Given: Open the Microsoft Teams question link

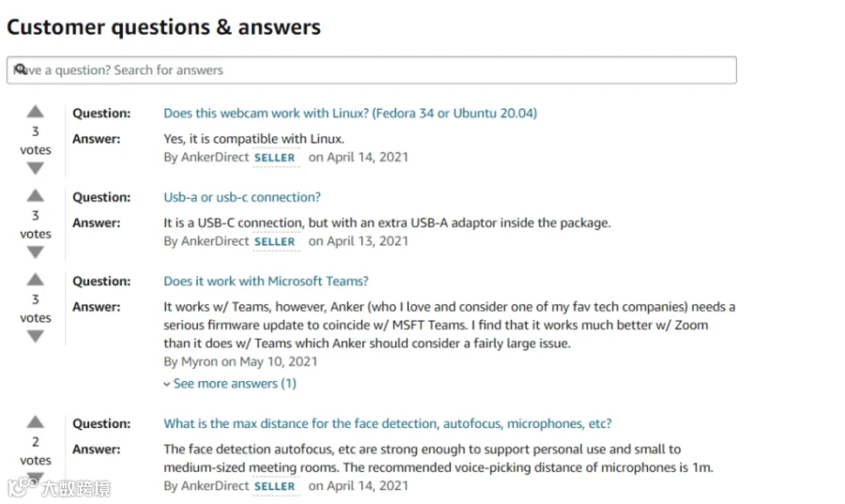Looking at the screenshot, I should tap(267, 281).
